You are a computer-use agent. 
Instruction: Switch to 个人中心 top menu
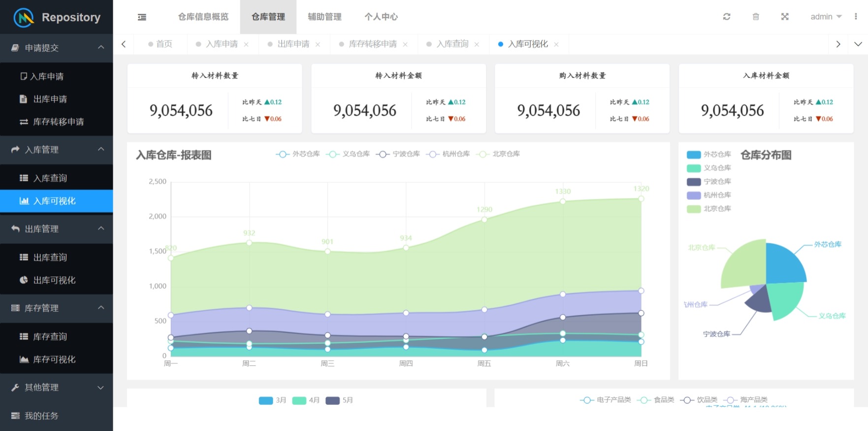tap(381, 17)
